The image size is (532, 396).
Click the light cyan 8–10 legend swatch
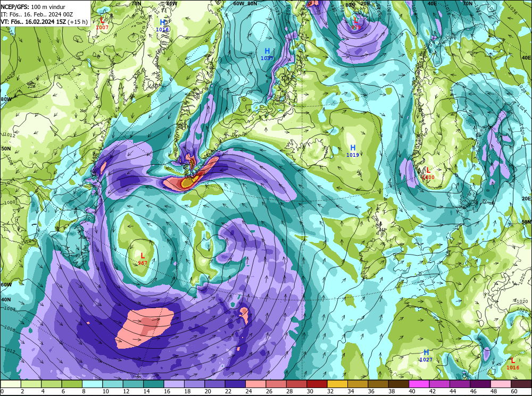[93, 384]
